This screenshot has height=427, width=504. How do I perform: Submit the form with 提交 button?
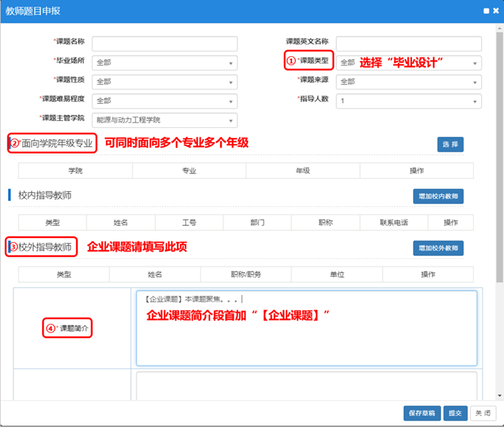point(454,413)
